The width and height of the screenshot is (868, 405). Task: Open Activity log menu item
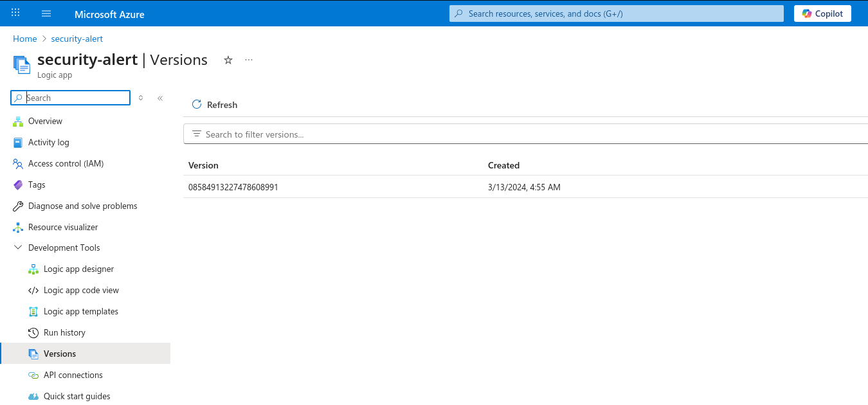tap(49, 142)
